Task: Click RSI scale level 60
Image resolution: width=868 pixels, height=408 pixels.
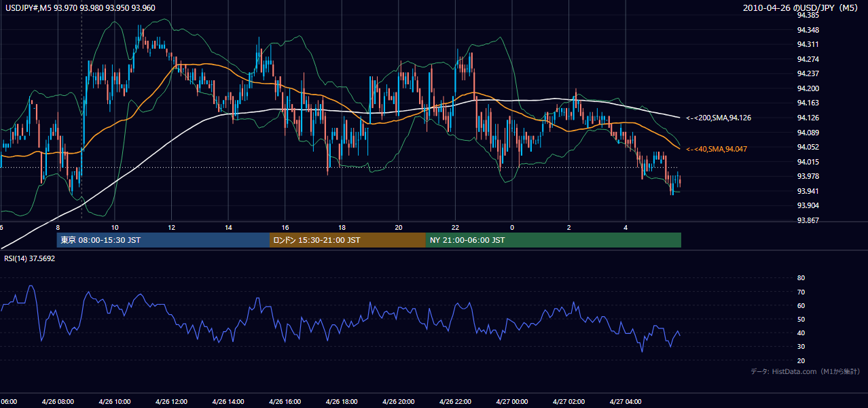Action: click(801, 305)
